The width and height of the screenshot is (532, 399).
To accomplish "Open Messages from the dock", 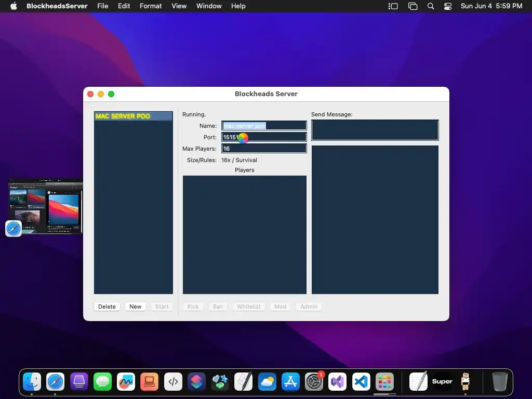I will point(102,382).
